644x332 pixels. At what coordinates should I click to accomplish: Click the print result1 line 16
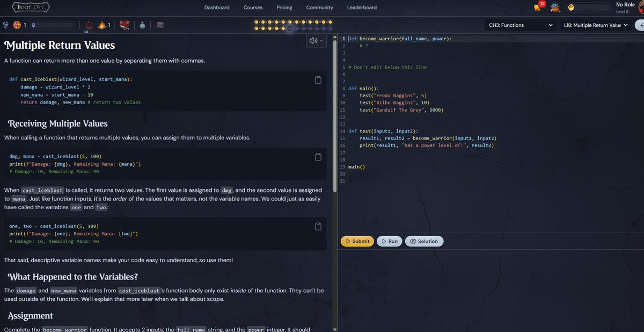427,145
